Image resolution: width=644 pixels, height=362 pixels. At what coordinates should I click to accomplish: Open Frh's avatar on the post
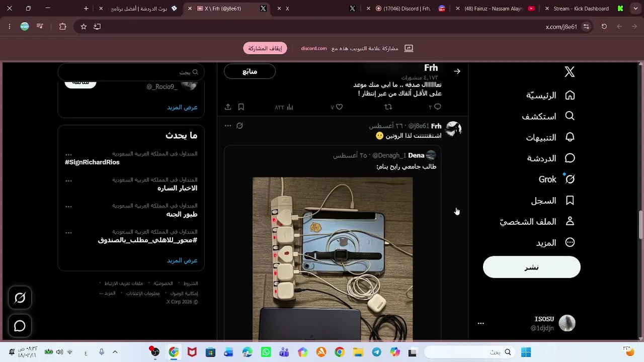pyautogui.click(x=454, y=129)
